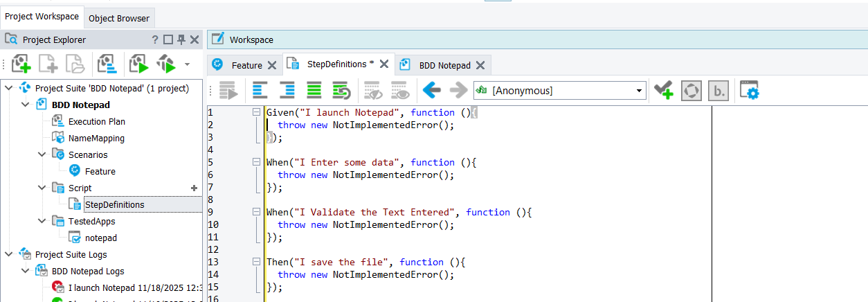Viewport: 868px width, 302px height.
Task: Click the Run This Routine toolbar icon
Action: [228, 90]
